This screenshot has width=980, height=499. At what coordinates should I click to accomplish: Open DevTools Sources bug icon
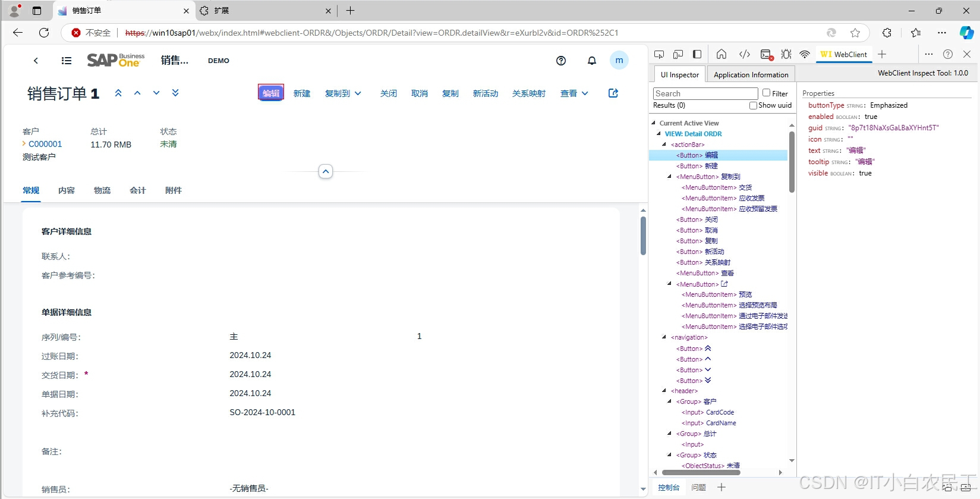point(786,54)
